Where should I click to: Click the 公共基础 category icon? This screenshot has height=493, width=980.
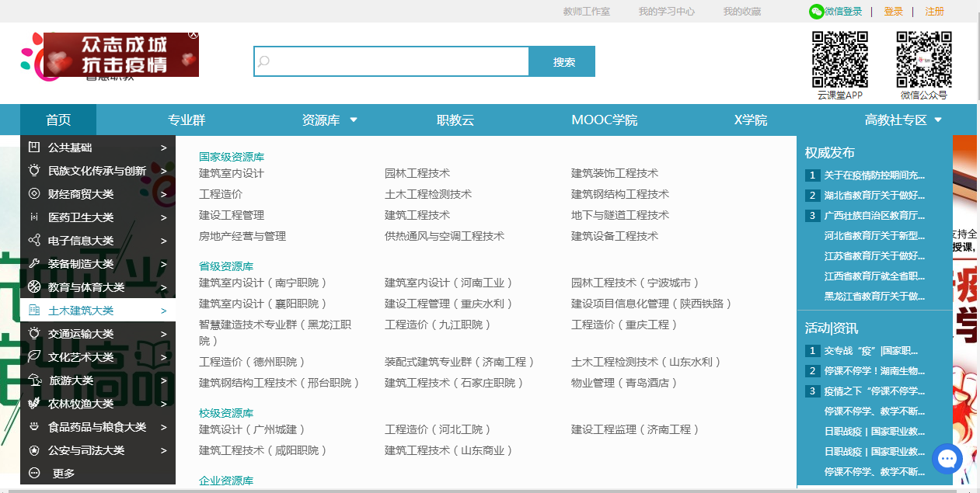(34, 148)
